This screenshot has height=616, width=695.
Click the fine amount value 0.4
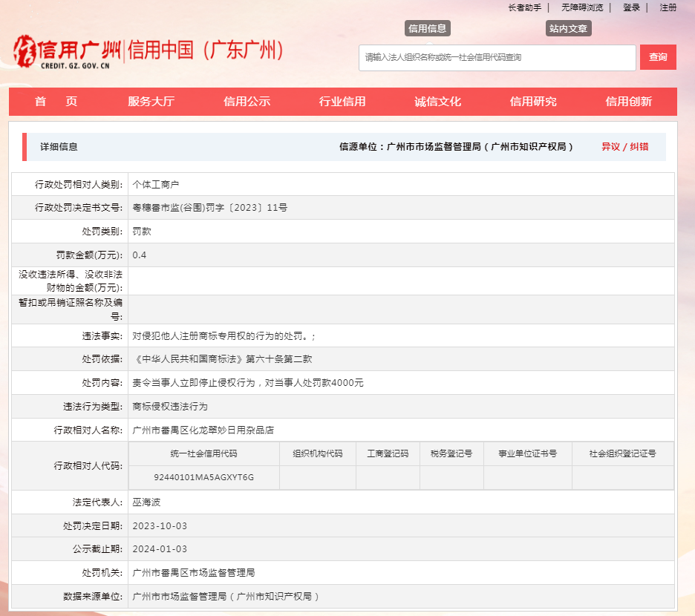[x=139, y=255]
